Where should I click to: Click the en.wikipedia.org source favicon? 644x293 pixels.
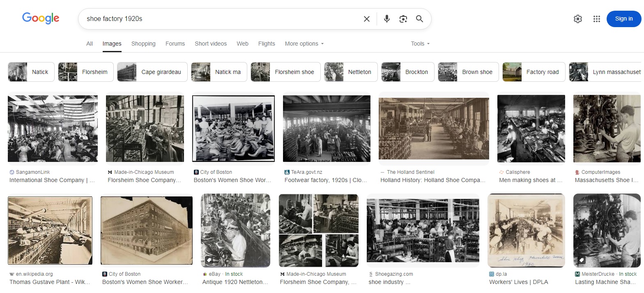point(11,274)
